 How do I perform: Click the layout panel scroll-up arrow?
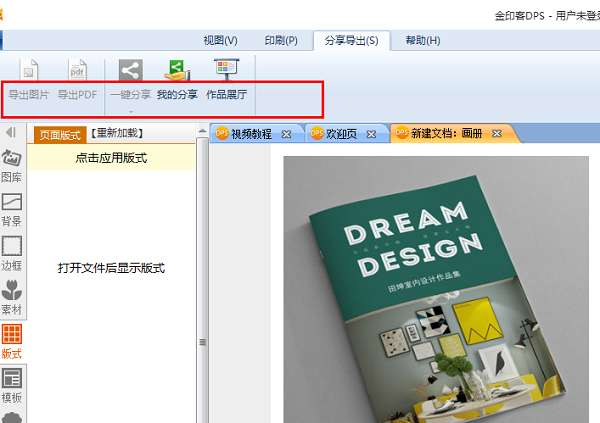202,131
